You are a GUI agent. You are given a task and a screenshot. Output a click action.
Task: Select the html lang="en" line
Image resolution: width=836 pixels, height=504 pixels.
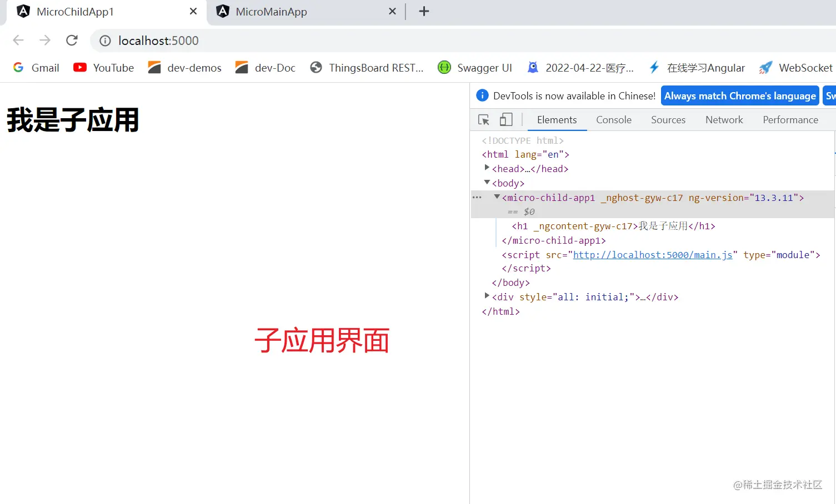[x=525, y=154]
